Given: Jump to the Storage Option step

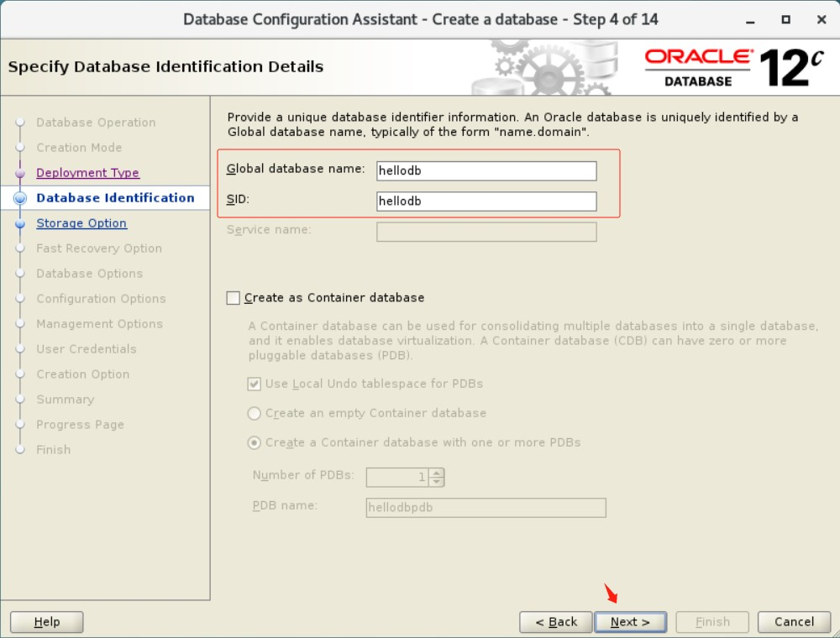Looking at the screenshot, I should tap(81, 222).
